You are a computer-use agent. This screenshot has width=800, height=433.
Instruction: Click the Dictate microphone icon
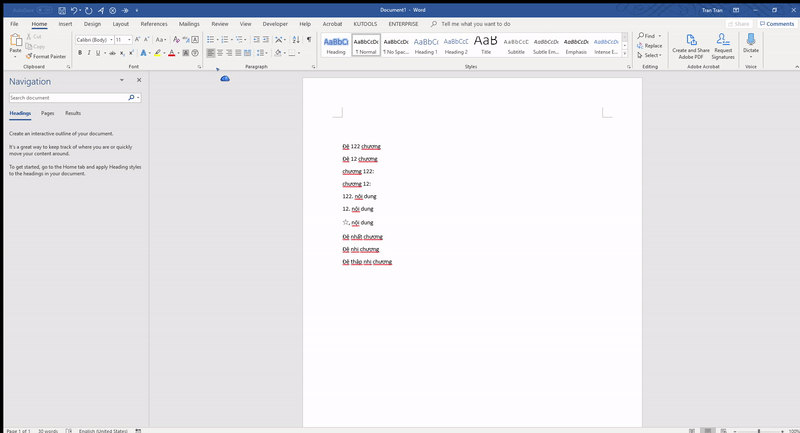750,41
